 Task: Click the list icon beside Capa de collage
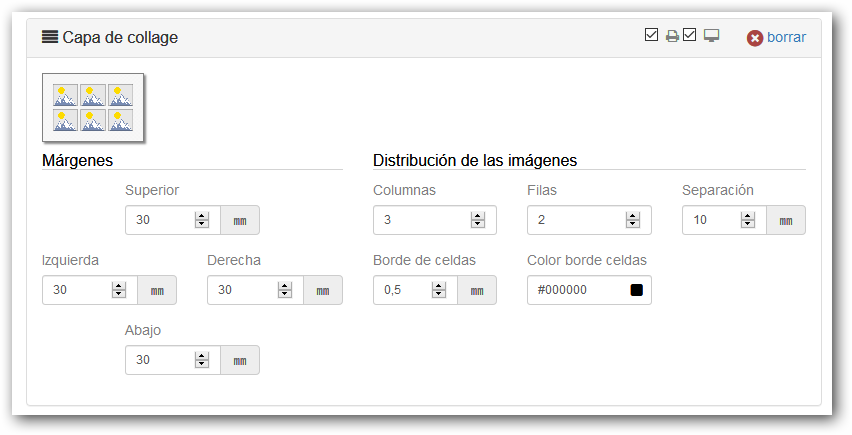[49, 37]
